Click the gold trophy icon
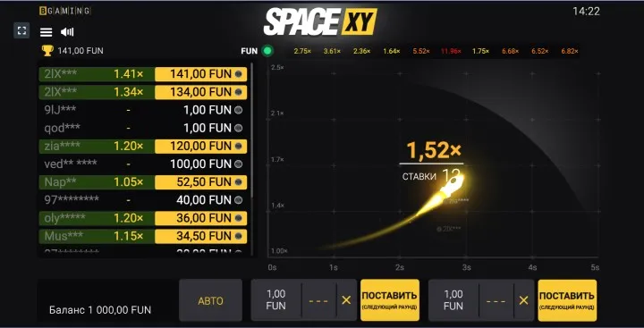Viewport: 644px width, 328px height. tap(47, 51)
